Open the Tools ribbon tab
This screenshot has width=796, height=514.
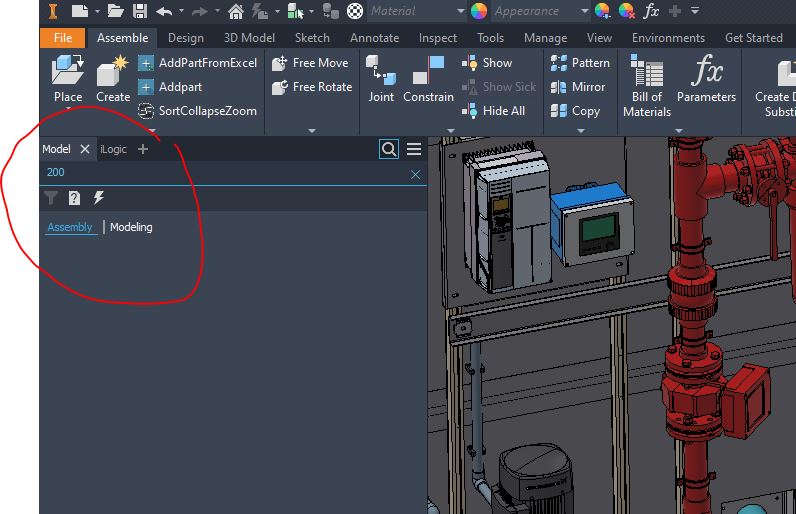coord(490,38)
